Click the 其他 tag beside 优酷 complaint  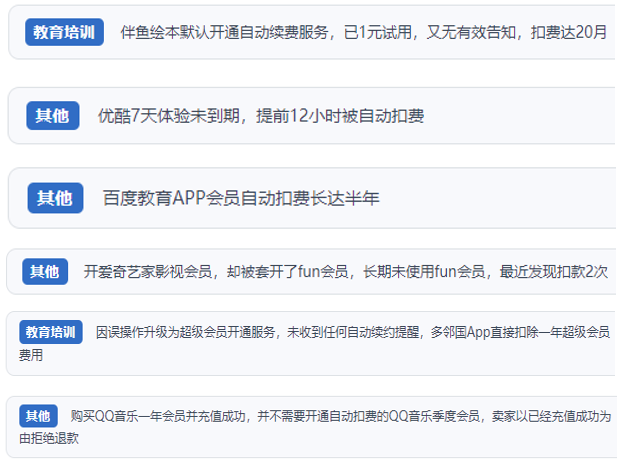pos(52,116)
